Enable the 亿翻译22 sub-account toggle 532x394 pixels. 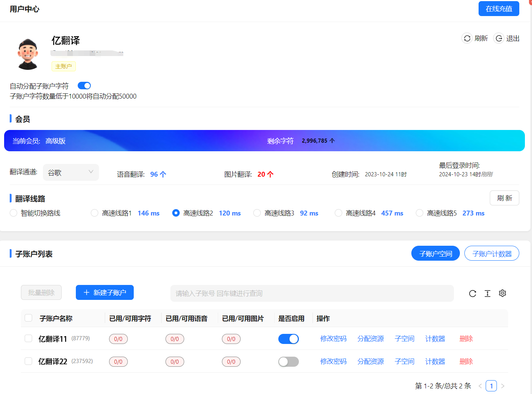pyautogui.click(x=288, y=362)
